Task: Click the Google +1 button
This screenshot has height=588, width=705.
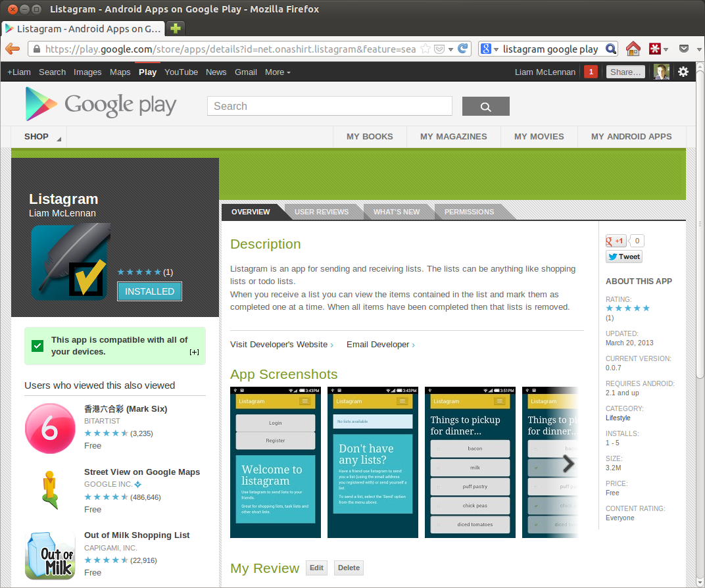Action: click(x=616, y=241)
